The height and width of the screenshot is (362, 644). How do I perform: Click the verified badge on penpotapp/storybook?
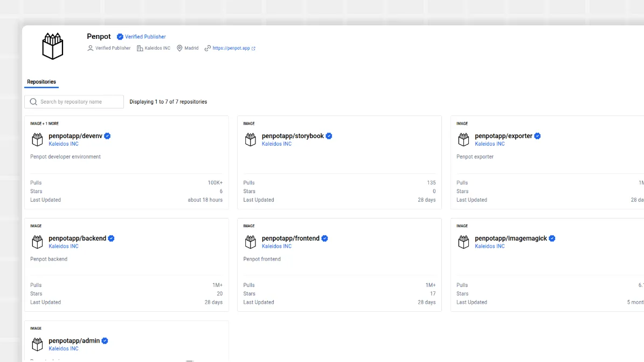[x=329, y=135]
